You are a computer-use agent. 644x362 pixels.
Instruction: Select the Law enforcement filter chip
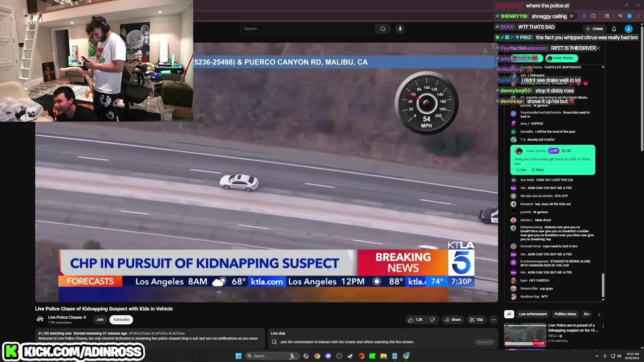click(x=533, y=314)
